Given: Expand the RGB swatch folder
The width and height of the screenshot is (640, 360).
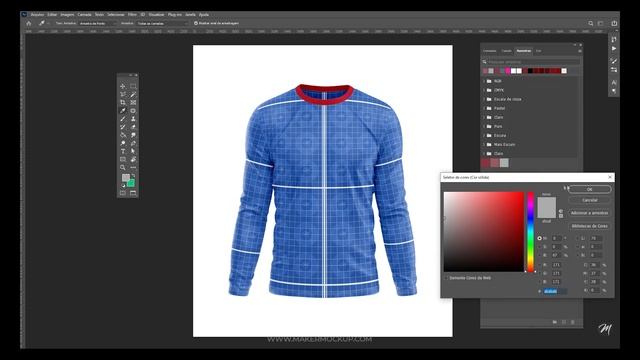Looking at the screenshot, I should coord(484,81).
